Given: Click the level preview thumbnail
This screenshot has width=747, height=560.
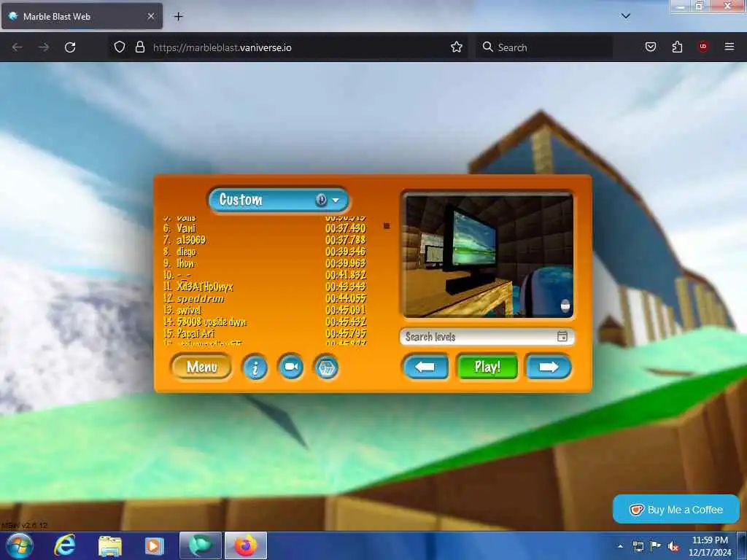Looking at the screenshot, I should pyautogui.click(x=488, y=256).
